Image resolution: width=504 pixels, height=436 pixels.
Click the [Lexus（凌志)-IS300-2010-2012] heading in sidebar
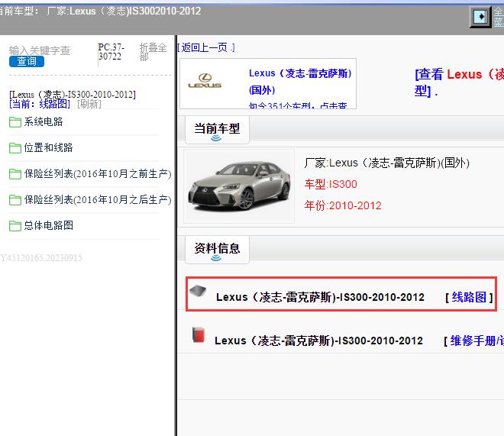point(73,95)
